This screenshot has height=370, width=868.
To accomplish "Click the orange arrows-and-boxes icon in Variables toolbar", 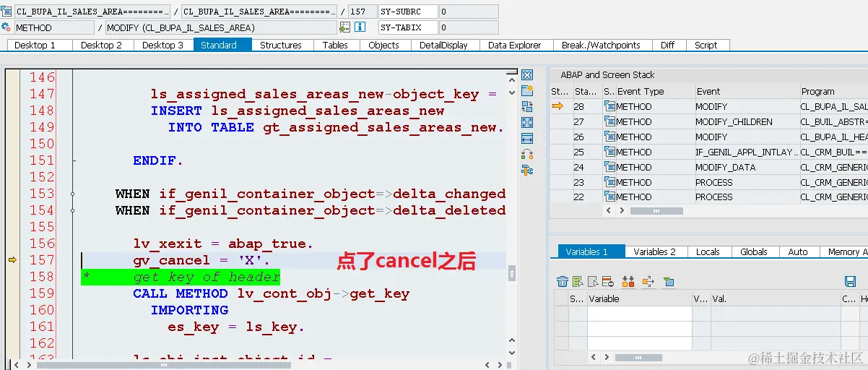I will (628, 282).
